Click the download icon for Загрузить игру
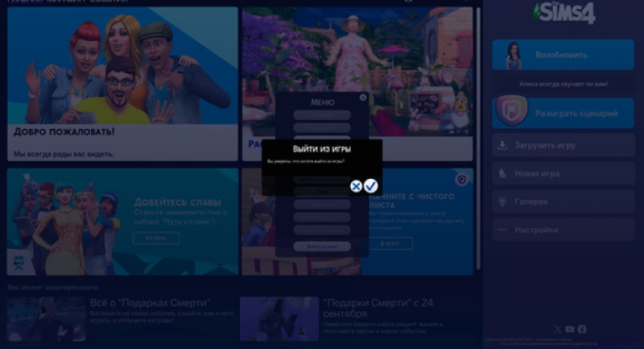This screenshot has height=349, width=644. point(502,145)
